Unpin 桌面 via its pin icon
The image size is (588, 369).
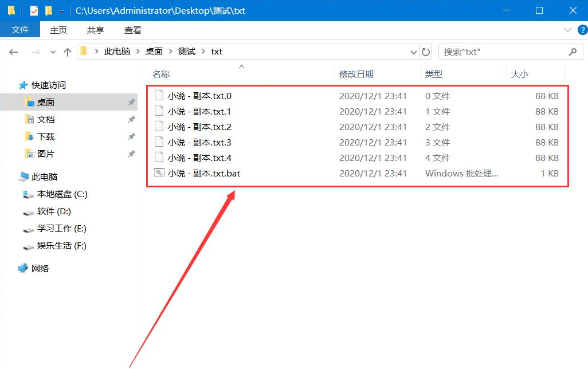point(131,102)
